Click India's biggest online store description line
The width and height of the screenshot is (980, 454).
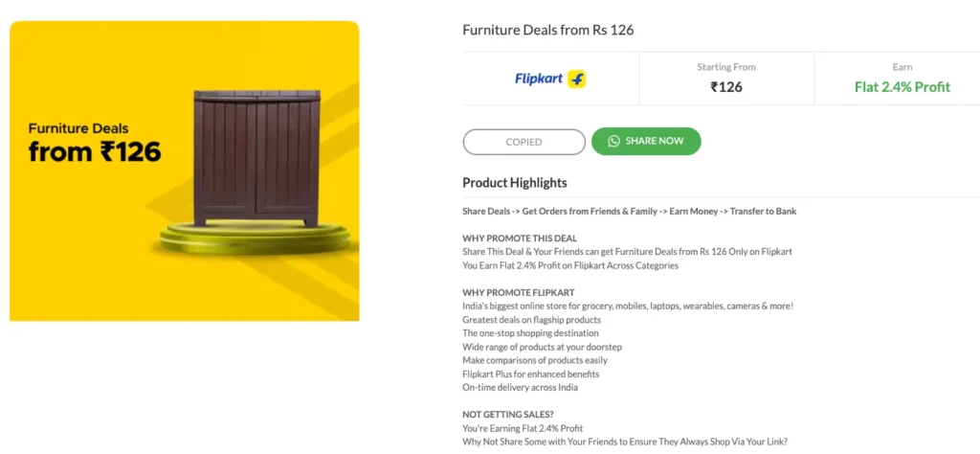628,306
